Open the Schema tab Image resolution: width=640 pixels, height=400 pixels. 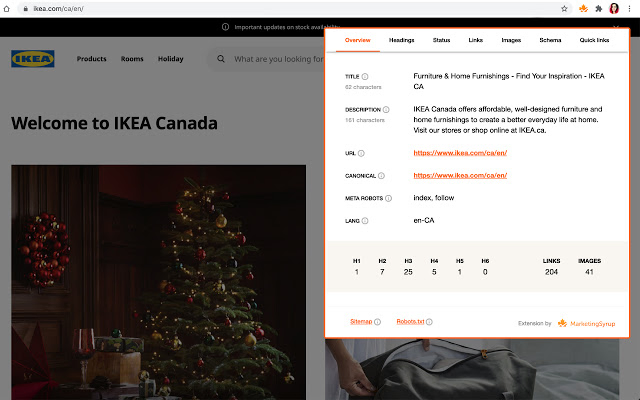tap(550, 40)
